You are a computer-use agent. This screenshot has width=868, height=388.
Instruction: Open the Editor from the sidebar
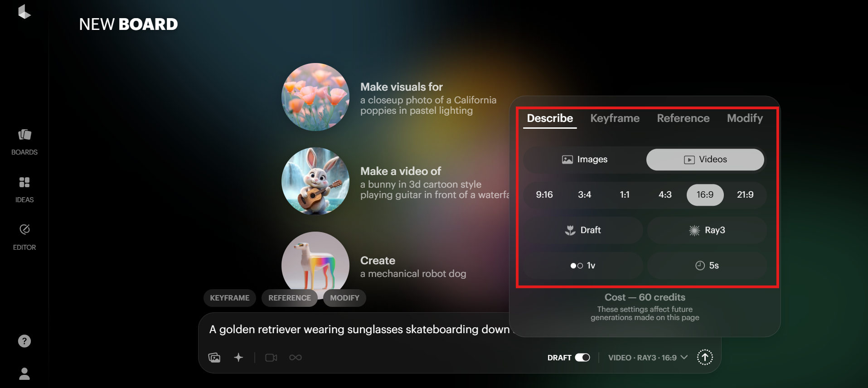click(x=24, y=237)
